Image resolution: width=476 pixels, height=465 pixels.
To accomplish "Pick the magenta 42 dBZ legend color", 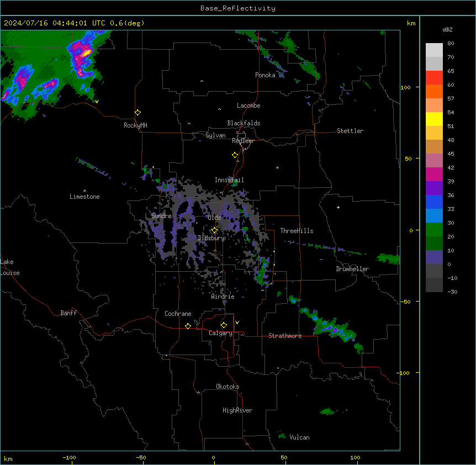I will pyautogui.click(x=434, y=174).
